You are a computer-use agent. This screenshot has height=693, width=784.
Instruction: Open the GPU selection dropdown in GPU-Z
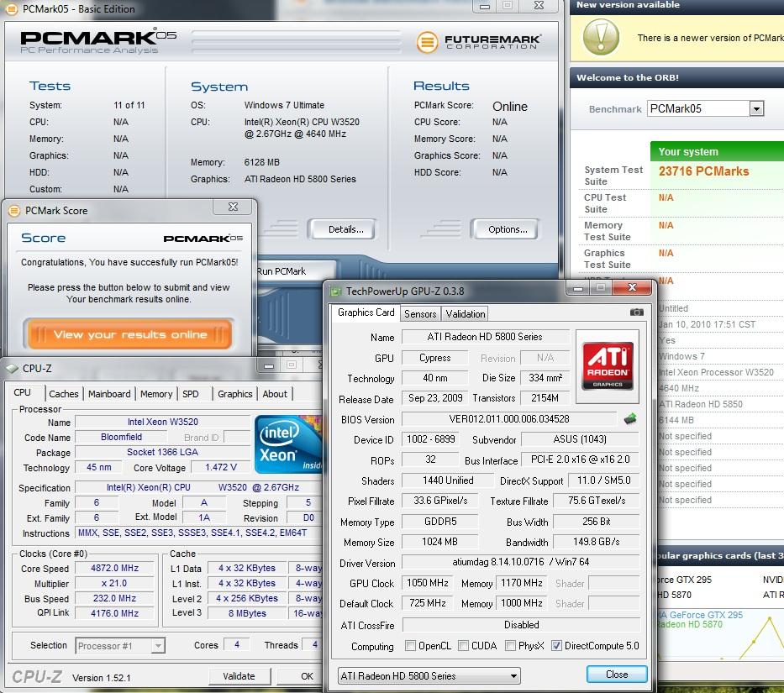429,676
